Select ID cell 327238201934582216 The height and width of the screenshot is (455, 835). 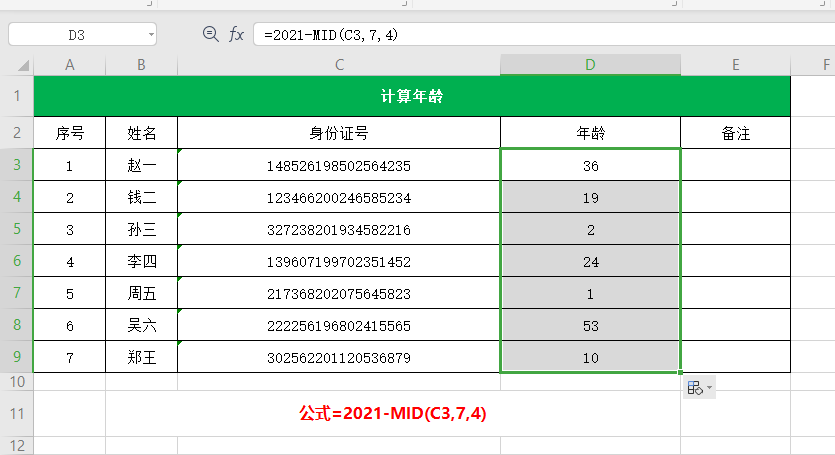(339, 229)
